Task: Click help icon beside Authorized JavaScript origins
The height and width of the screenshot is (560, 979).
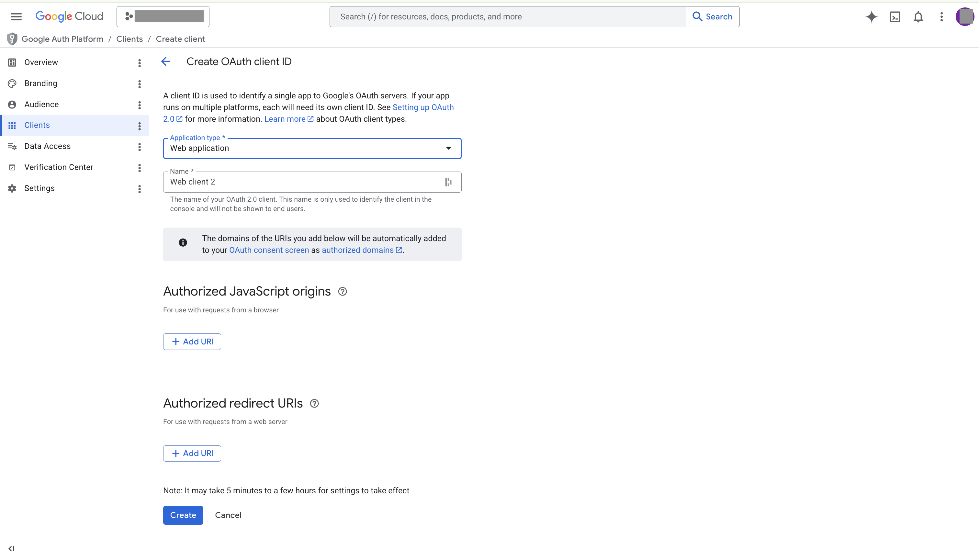Action: (343, 292)
